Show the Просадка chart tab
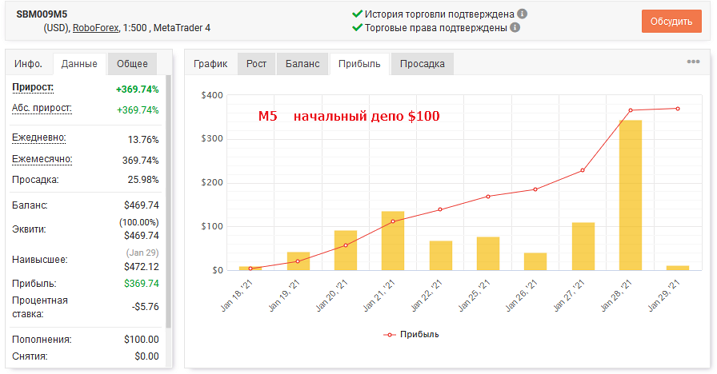Image resolution: width=717 pixels, height=374 pixels. (x=422, y=64)
